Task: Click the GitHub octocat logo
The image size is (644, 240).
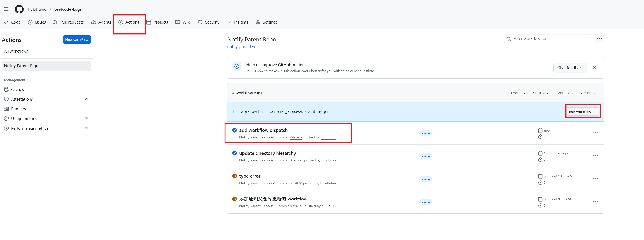Action: [19, 9]
